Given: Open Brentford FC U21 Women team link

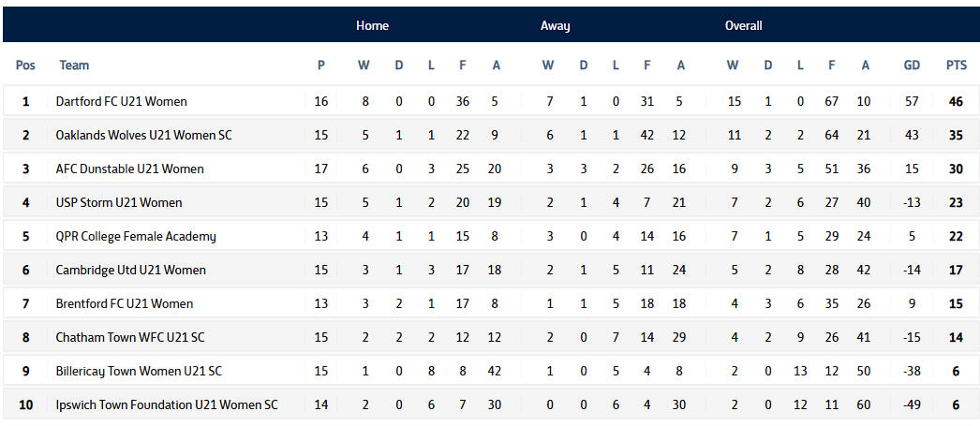Looking at the screenshot, I should [x=125, y=303].
